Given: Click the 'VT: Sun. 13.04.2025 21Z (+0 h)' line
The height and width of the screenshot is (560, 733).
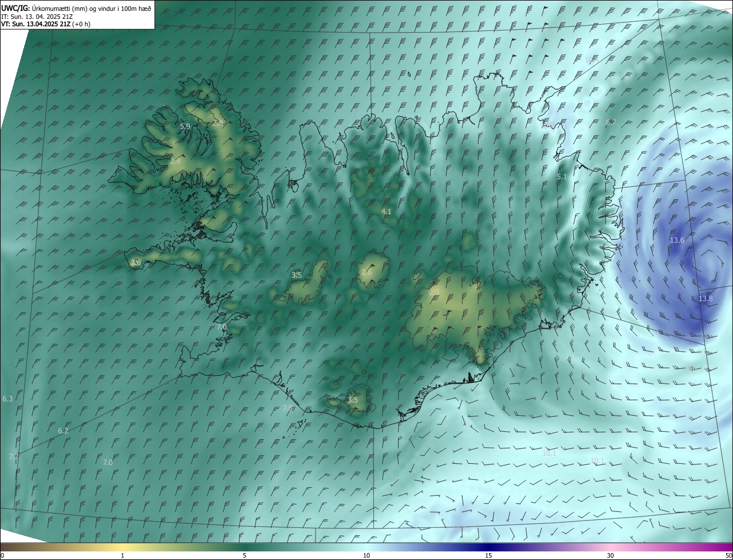Looking at the screenshot, I should point(46,24).
